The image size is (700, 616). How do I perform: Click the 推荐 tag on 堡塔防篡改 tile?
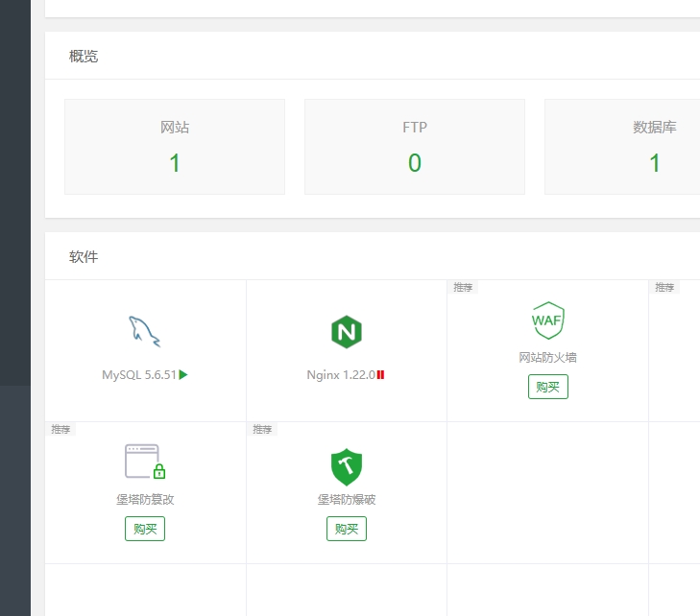[60, 429]
